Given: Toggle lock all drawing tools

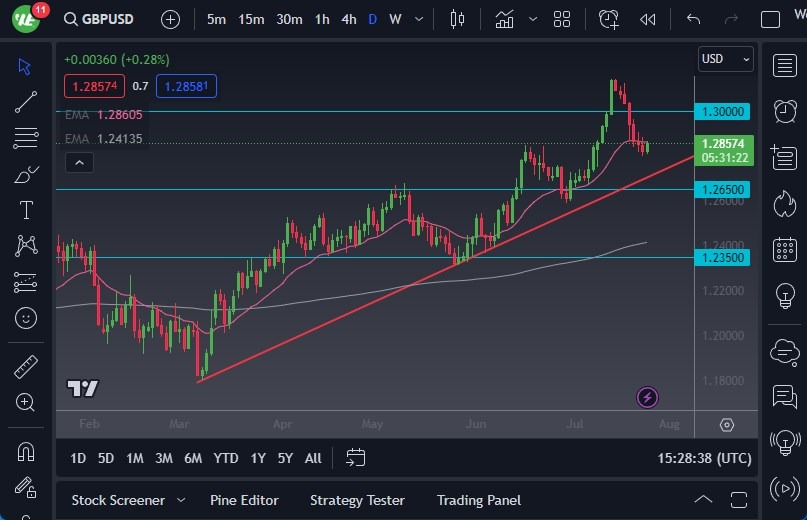Looking at the screenshot, I should click(x=26, y=486).
